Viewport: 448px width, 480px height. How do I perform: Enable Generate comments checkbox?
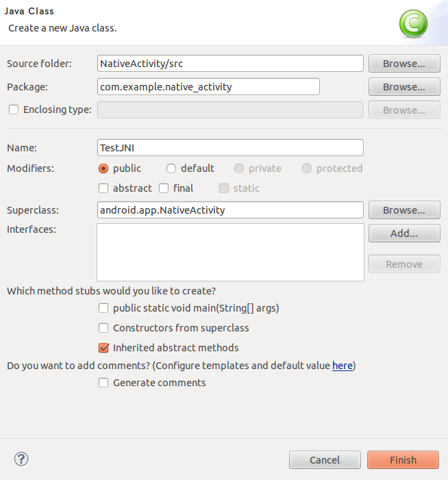click(x=103, y=383)
